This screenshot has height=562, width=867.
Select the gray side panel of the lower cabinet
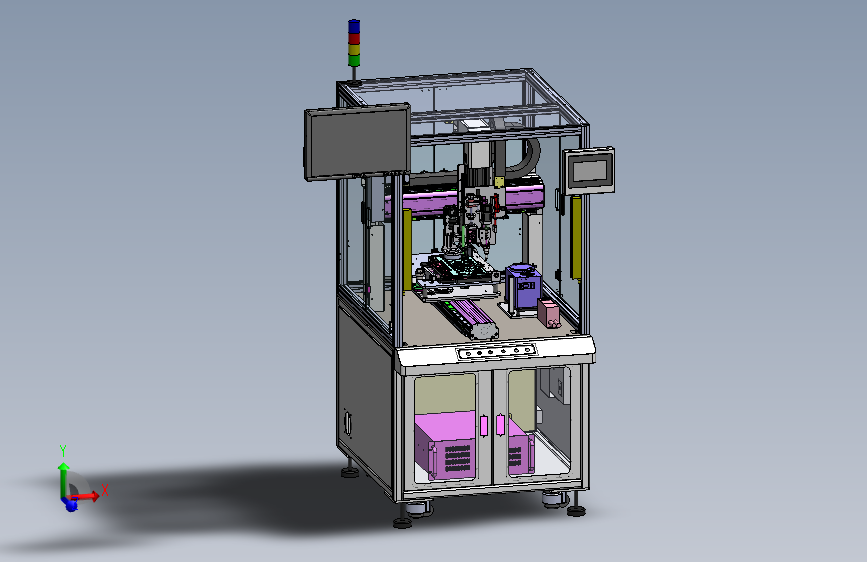[x=364, y=398]
